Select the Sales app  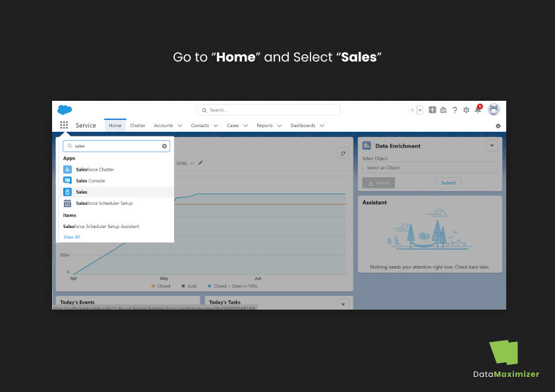click(117, 192)
